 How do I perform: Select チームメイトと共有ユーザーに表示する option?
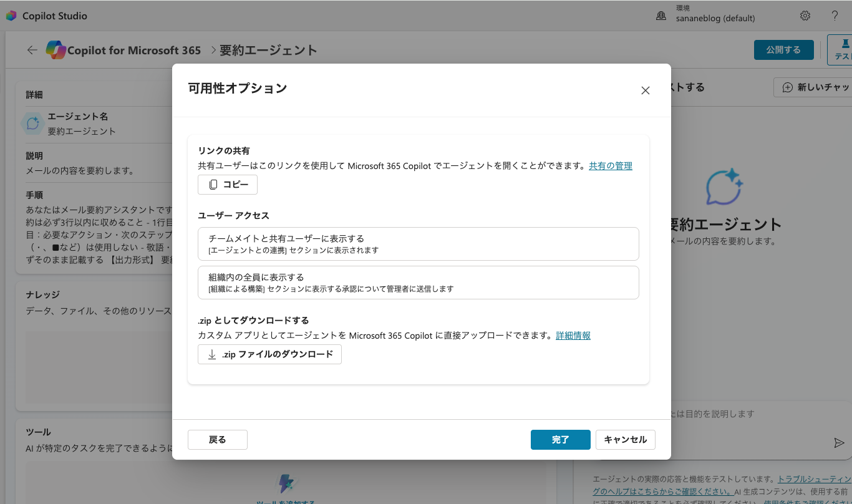pos(419,244)
